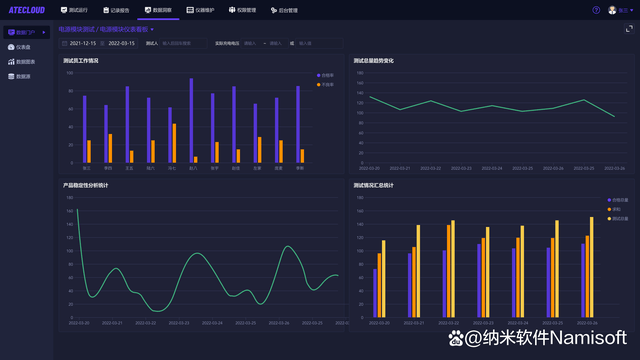Screen dimensions: 640x360
Task: Click the 后台管理 gear icon
Action: (x=274, y=10)
